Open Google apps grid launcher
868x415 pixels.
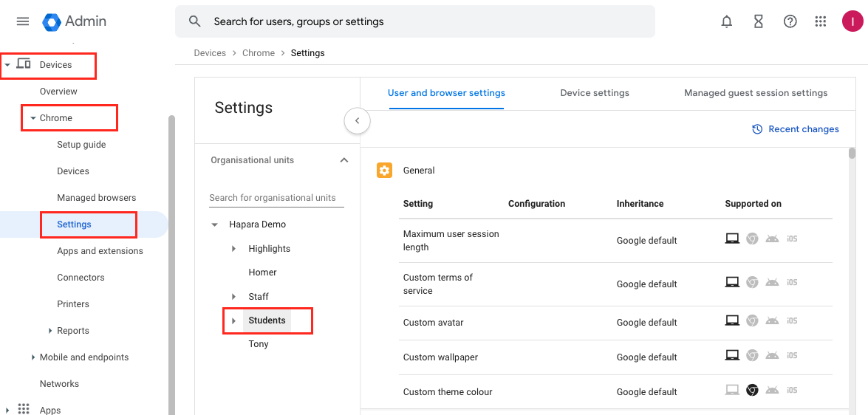[821, 21]
